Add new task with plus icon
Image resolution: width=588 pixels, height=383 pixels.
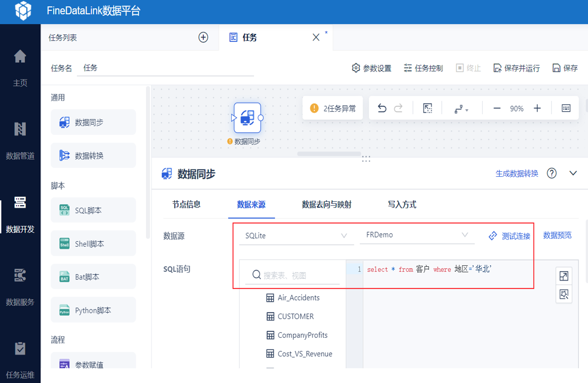(x=203, y=37)
